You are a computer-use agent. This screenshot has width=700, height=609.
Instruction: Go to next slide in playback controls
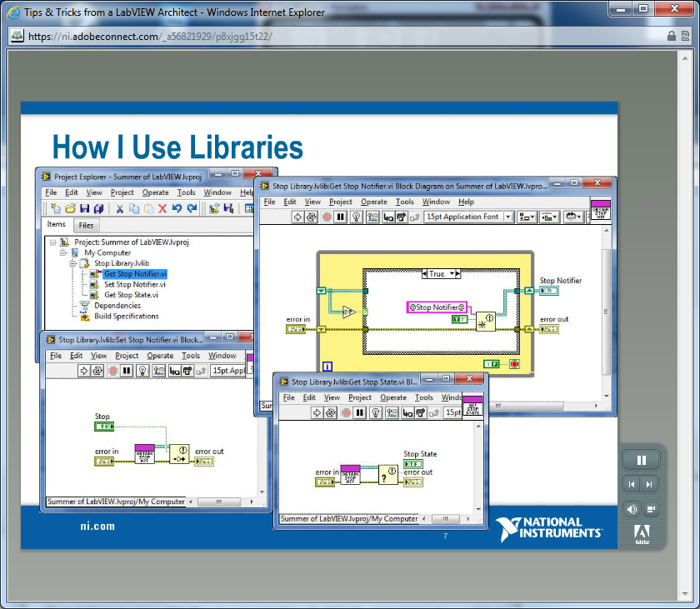(649, 484)
